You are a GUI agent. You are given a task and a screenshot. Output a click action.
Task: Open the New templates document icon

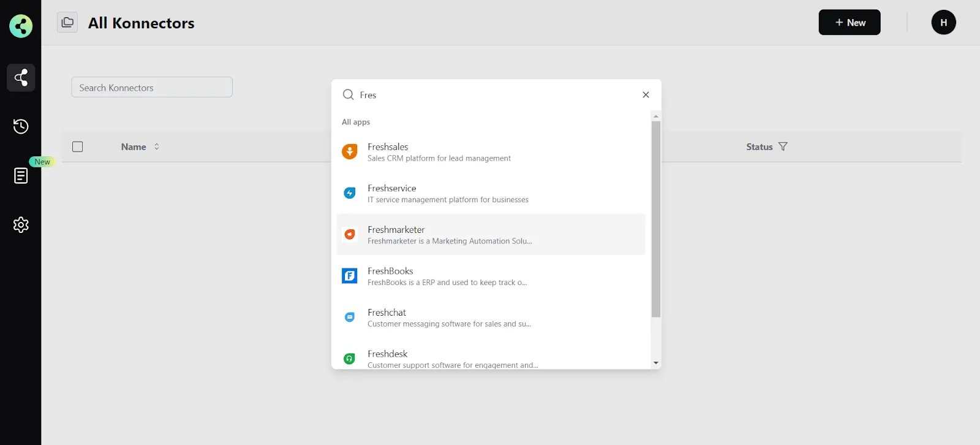(21, 176)
